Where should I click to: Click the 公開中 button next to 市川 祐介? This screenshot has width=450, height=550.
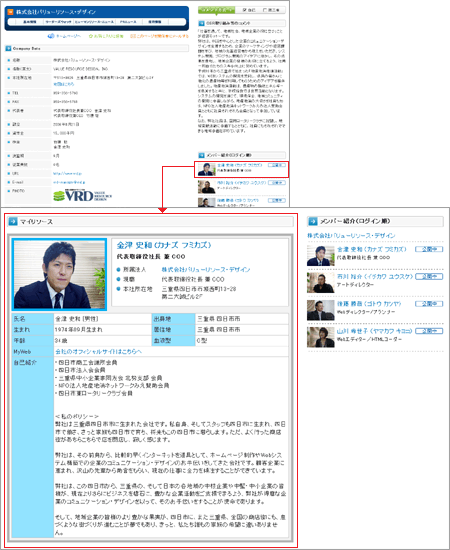coord(429,276)
